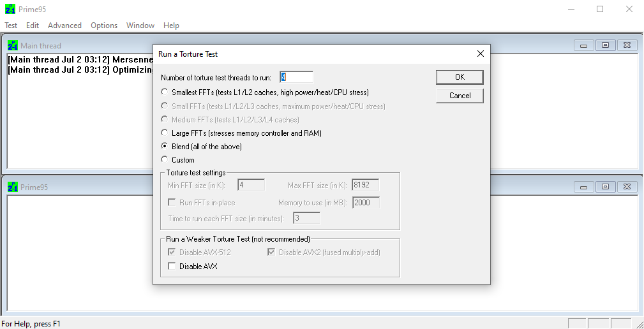Click the Main thread window icon
The width and height of the screenshot is (644, 329).
13,45
